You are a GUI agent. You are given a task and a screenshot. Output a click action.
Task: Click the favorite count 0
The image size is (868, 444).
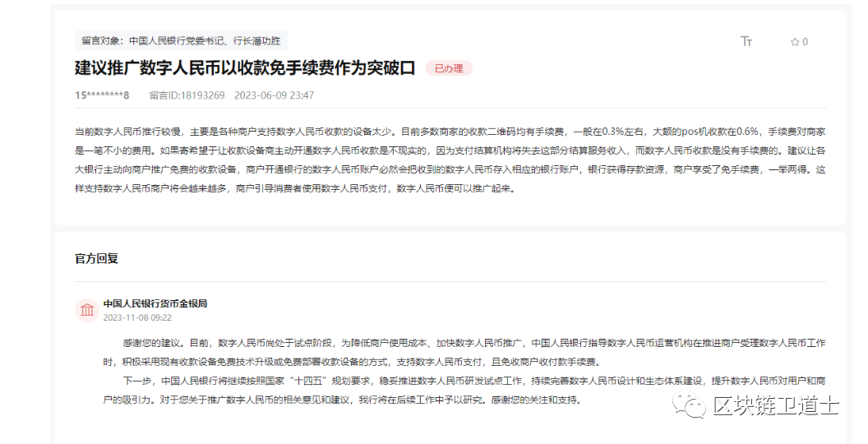click(805, 42)
